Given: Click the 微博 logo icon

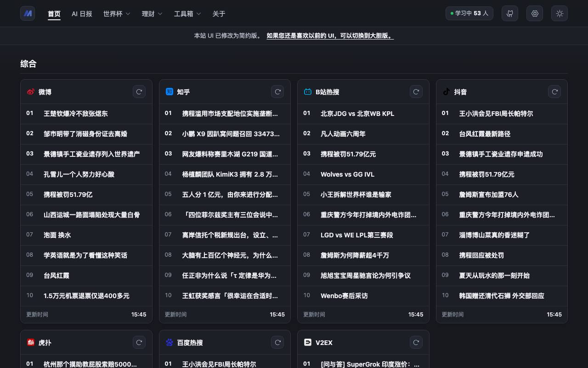Looking at the screenshot, I should [x=31, y=92].
